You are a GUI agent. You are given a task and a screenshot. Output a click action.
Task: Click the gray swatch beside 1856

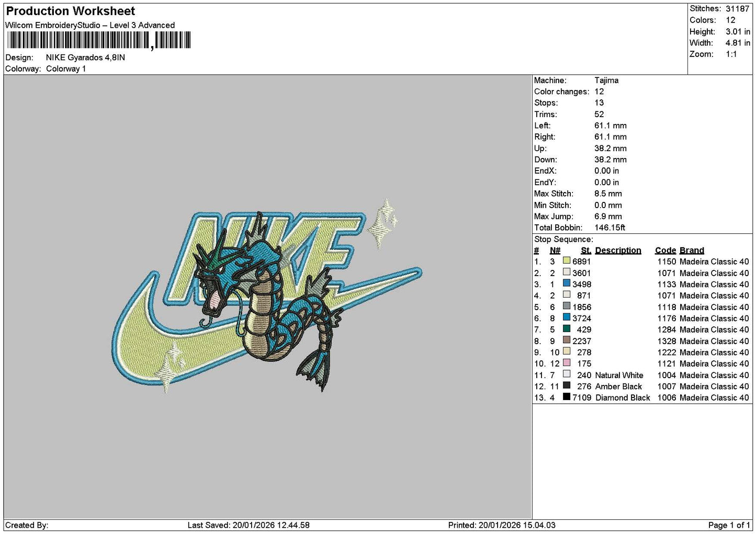click(567, 306)
